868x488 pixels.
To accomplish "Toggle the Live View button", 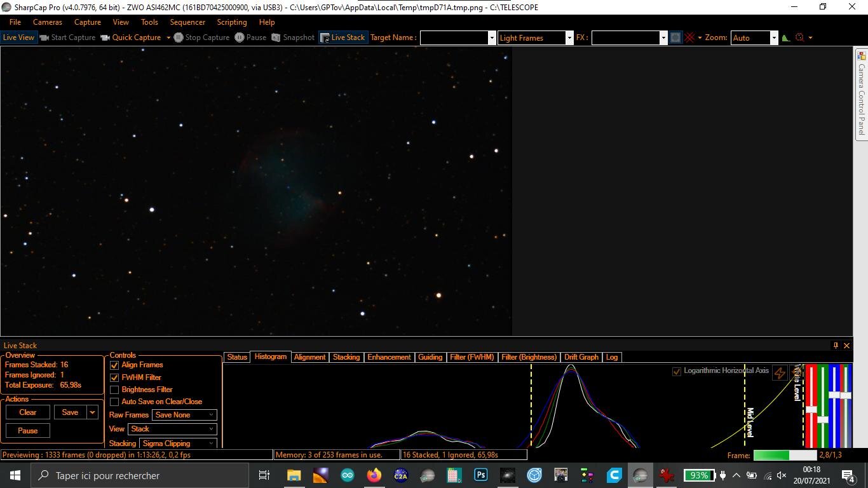I will coord(18,37).
